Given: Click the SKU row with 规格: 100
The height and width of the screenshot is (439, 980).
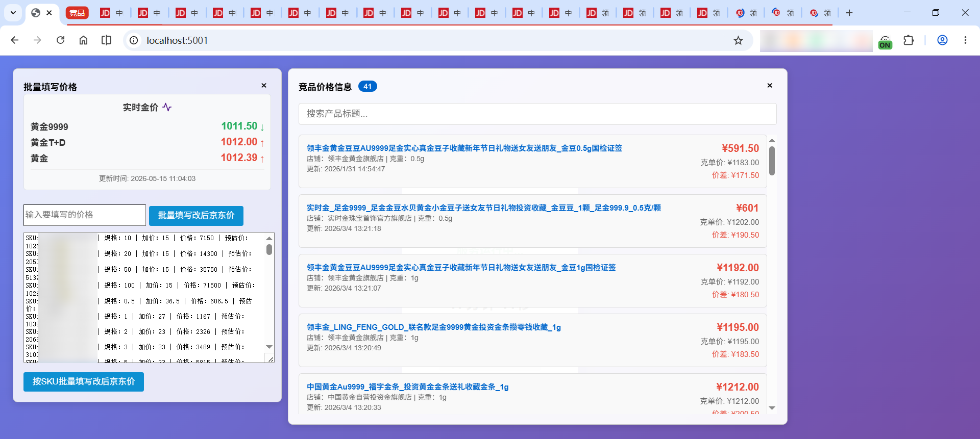Looking at the screenshot, I should click(x=140, y=289).
